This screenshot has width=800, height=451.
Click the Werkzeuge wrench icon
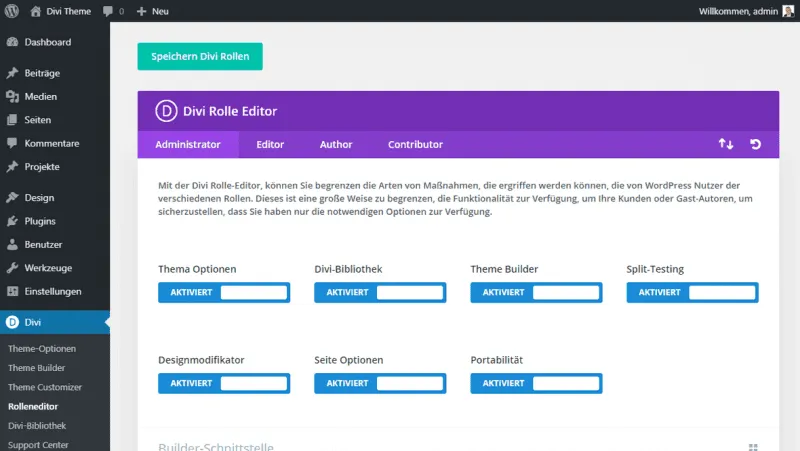tap(12, 268)
